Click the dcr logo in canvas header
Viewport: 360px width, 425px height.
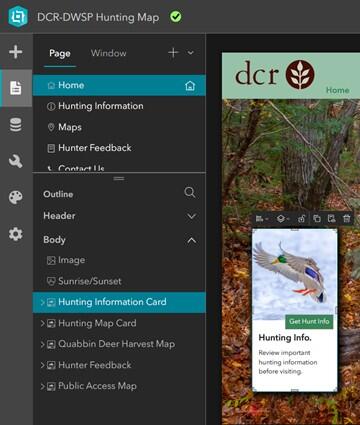click(x=275, y=74)
